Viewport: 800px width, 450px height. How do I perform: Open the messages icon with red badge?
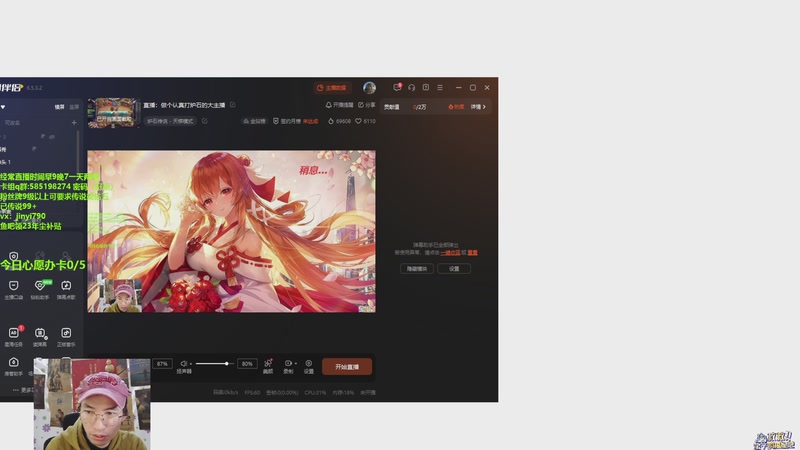pos(397,87)
